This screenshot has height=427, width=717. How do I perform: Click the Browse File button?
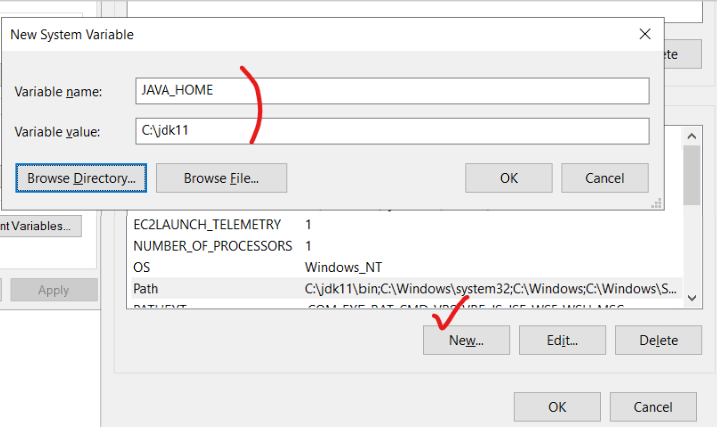point(221,178)
